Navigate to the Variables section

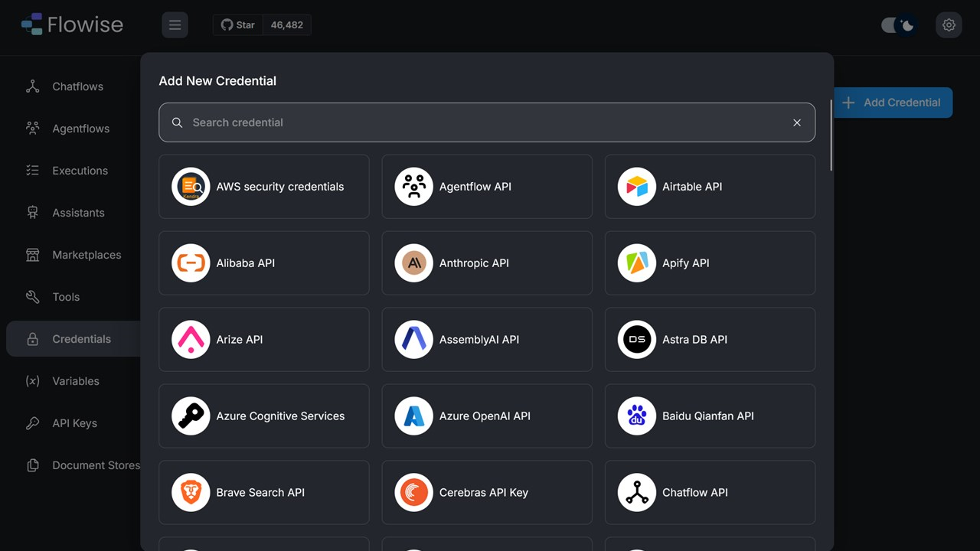coord(75,381)
